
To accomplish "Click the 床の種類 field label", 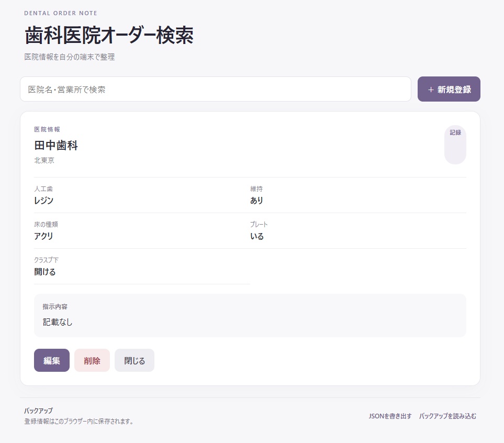I will [46, 224].
